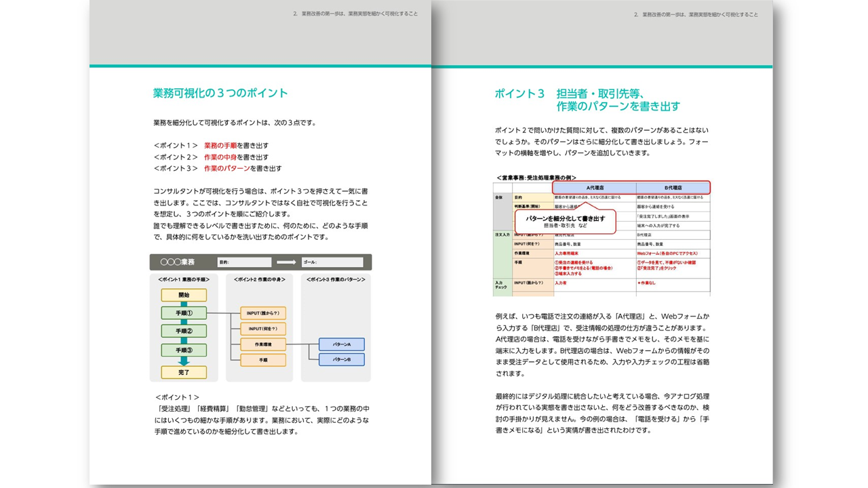Click the paragraph starting '最終的にはデジタル処理に統合したい'

click(603, 413)
